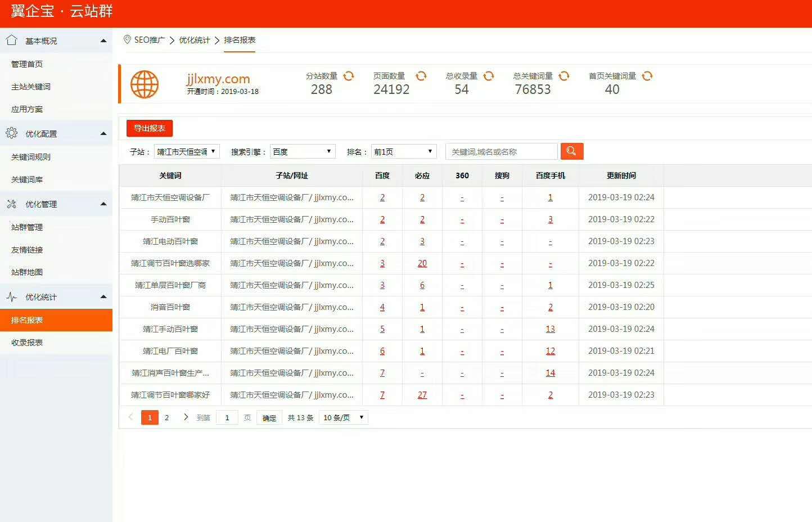Click the 导出报表 button
812x522 pixels.
tap(150, 128)
